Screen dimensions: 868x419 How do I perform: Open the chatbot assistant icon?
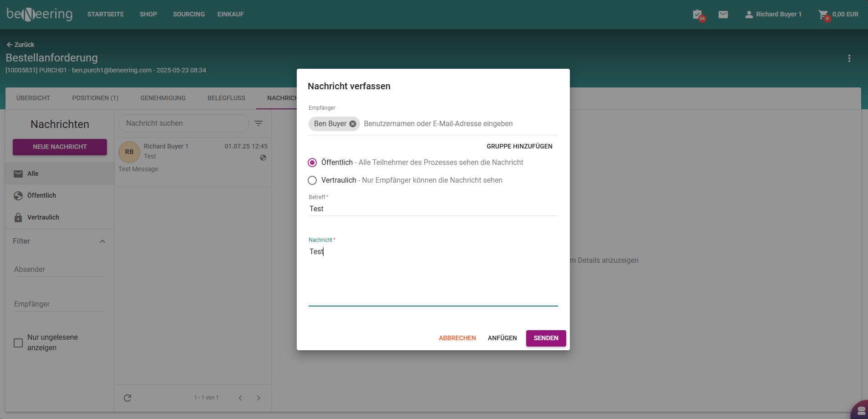(x=860, y=410)
